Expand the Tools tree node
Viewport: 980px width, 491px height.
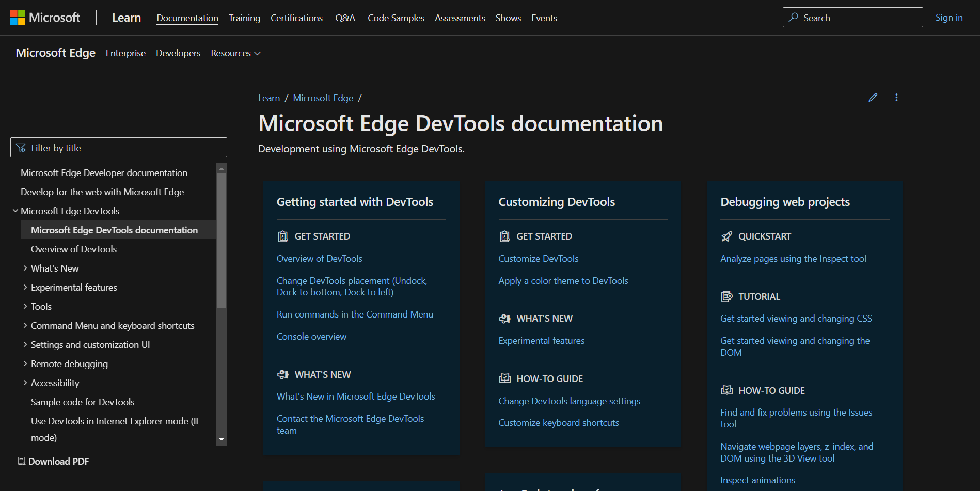coord(25,306)
